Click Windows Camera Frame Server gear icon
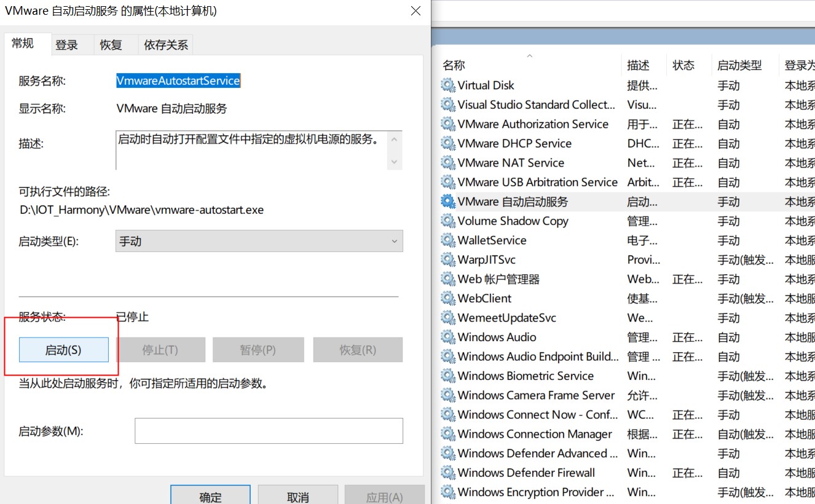The height and width of the screenshot is (504, 815). tap(448, 395)
